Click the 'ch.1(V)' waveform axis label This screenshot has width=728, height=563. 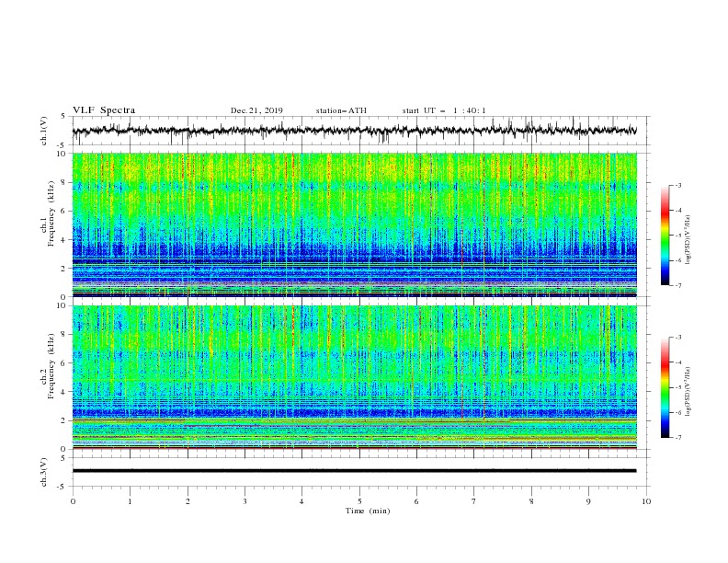(x=44, y=131)
